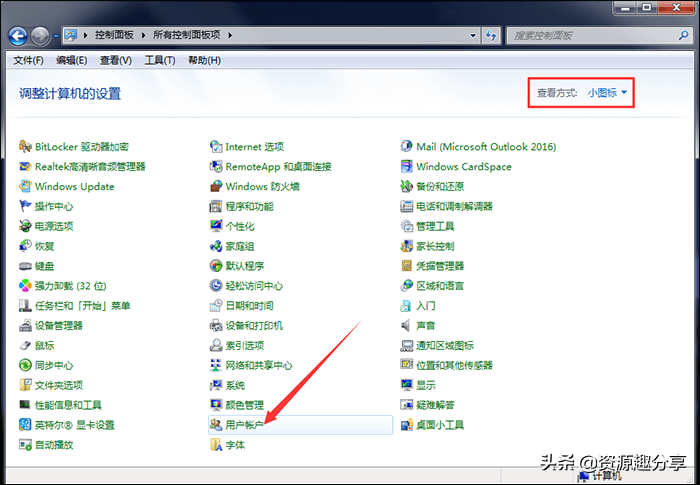Open the 自动播放 link
The height and width of the screenshot is (485, 700).
[x=54, y=445]
